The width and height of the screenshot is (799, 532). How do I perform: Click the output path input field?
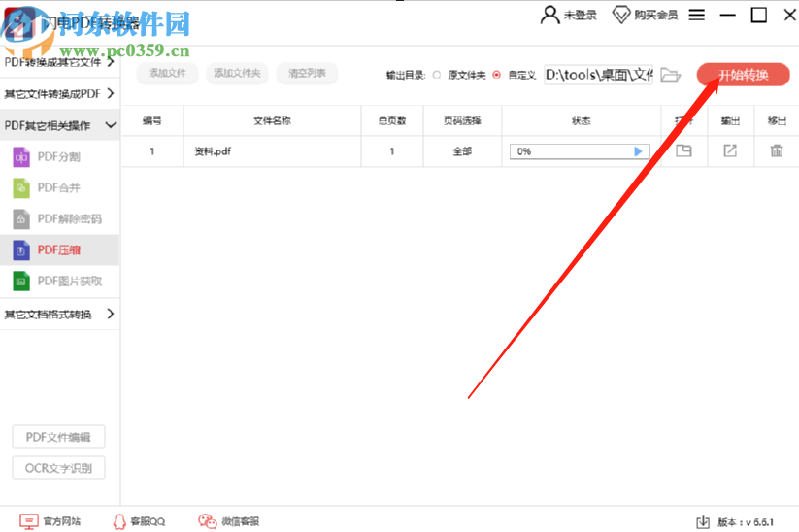[598, 75]
